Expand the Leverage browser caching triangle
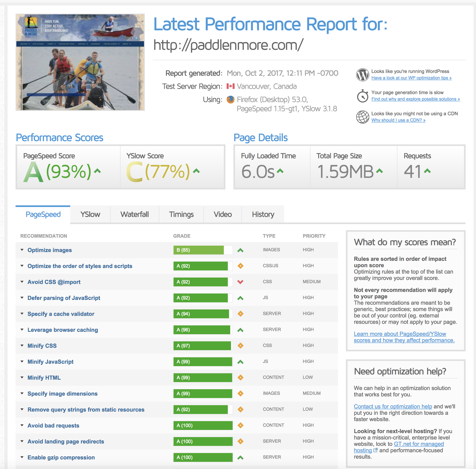Screen dimensions: 476x469 click(x=22, y=330)
